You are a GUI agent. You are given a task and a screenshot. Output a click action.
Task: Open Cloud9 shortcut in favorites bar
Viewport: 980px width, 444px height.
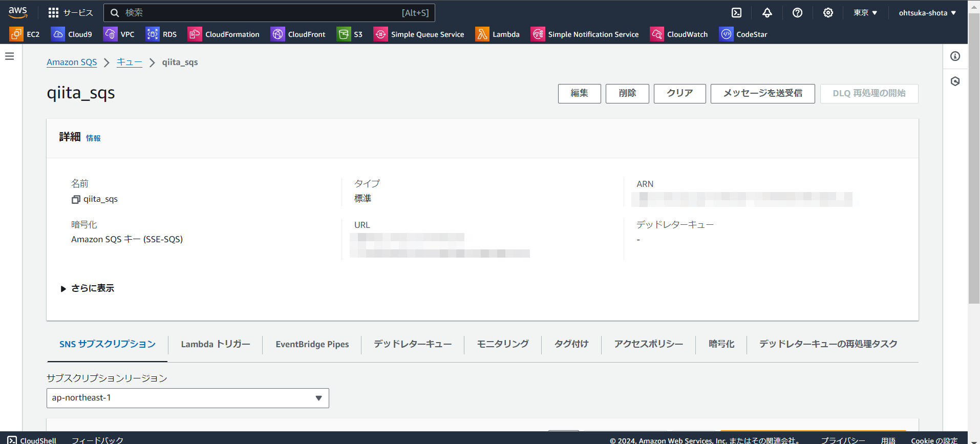click(x=72, y=34)
